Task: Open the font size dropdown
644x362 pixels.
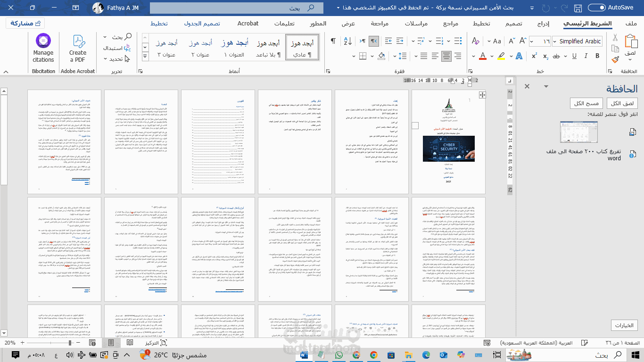Action: 532,41
